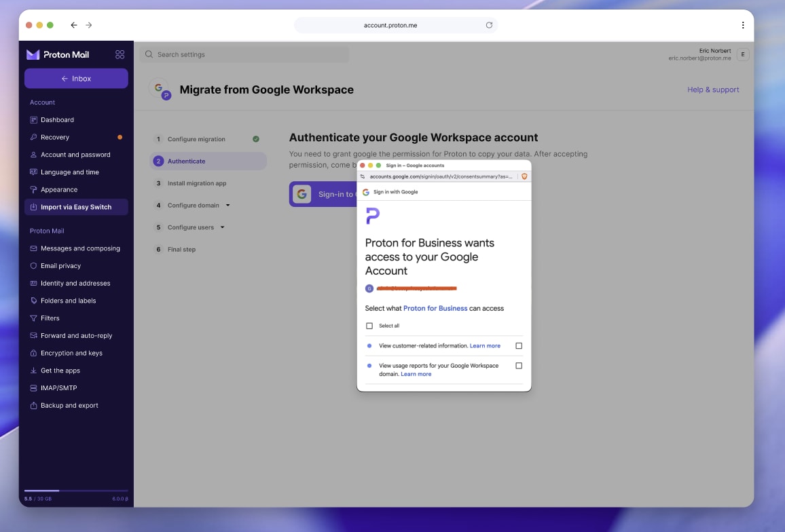Expand the Configure domain step arrow
Viewport: 785px width, 532px height.
(227, 205)
